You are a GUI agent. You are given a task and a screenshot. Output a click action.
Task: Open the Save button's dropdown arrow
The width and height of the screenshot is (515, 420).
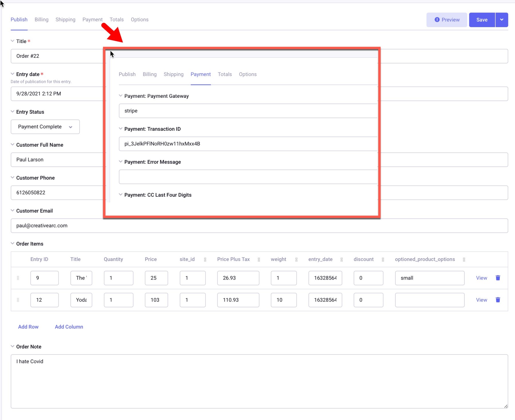coord(502,20)
